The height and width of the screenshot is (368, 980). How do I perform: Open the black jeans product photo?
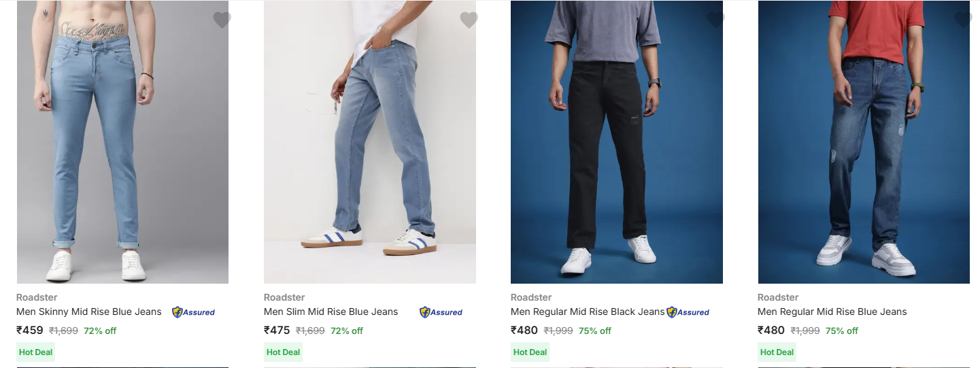[617, 143]
